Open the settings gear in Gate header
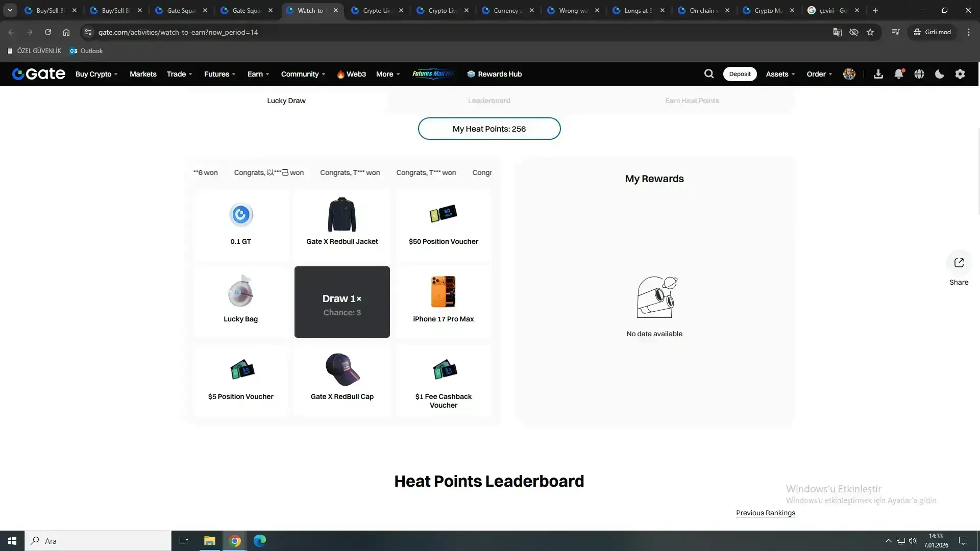Screen dimensions: 980x551 [960, 74]
